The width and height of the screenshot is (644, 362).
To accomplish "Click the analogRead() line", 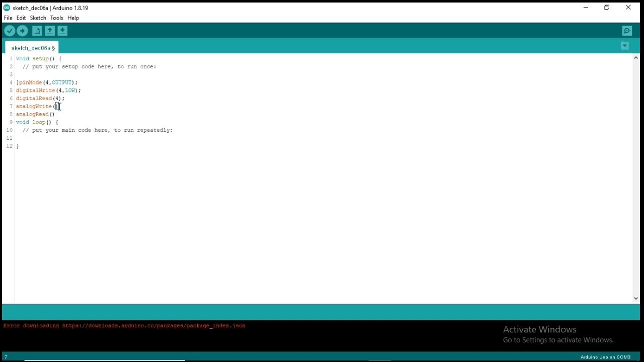I will click(x=35, y=115).
